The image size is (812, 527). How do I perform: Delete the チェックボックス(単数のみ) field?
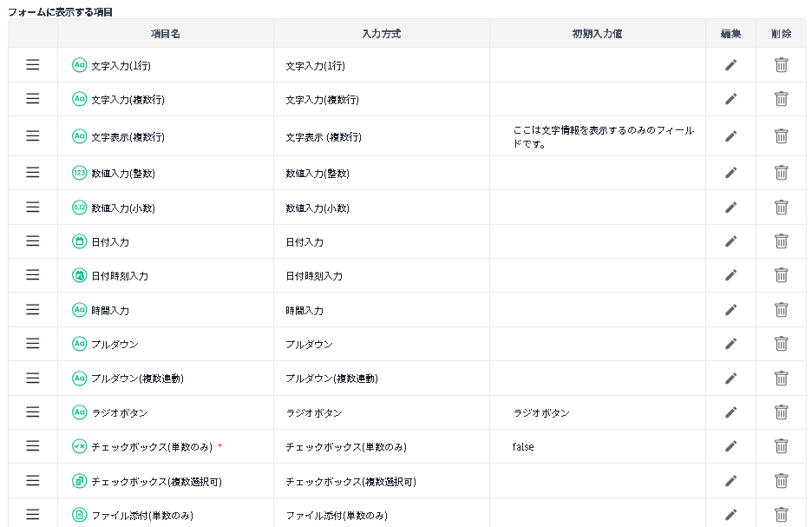(x=781, y=446)
